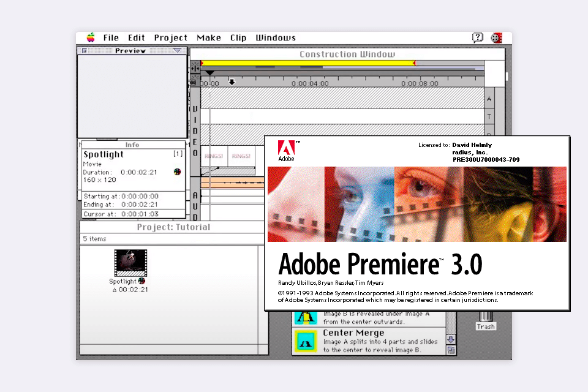Open the Windows menu
588x392 pixels.
tap(275, 37)
